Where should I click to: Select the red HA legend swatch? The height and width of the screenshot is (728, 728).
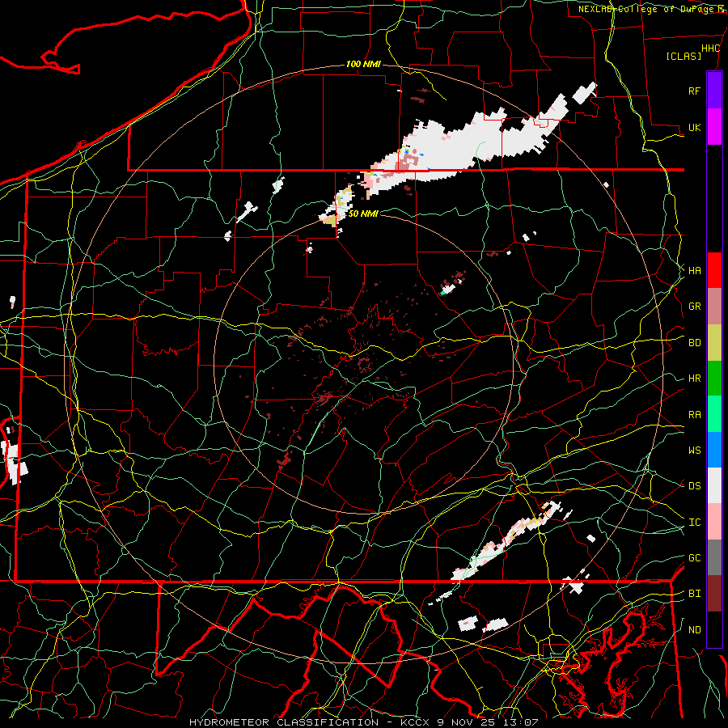(714, 270)
